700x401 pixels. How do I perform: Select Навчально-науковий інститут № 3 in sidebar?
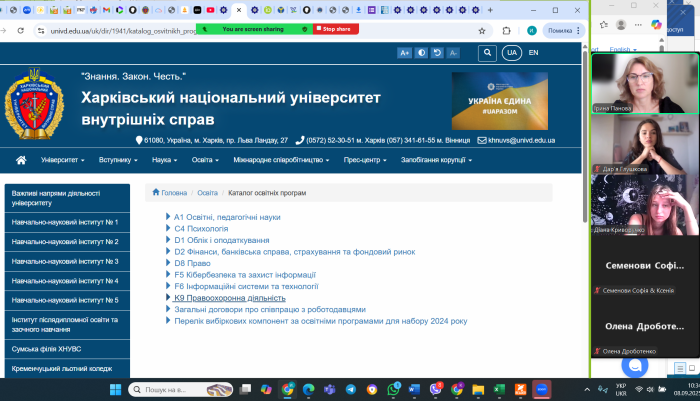pos(65,261)
